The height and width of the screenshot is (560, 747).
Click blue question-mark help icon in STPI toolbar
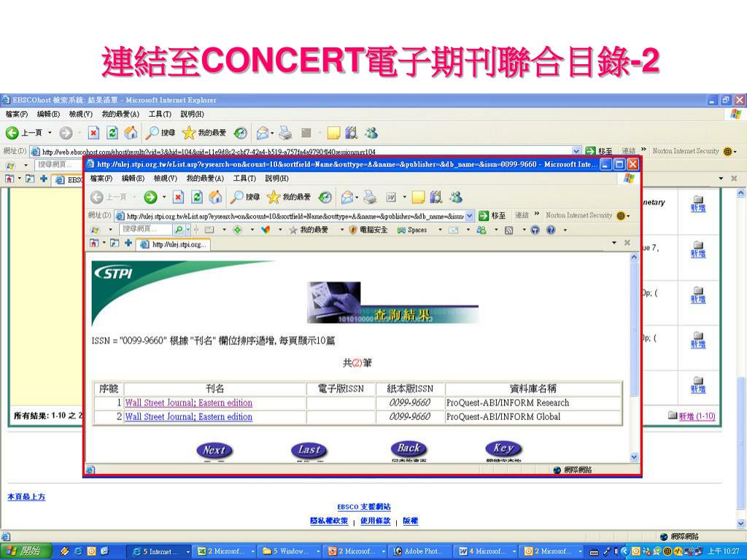551,230
